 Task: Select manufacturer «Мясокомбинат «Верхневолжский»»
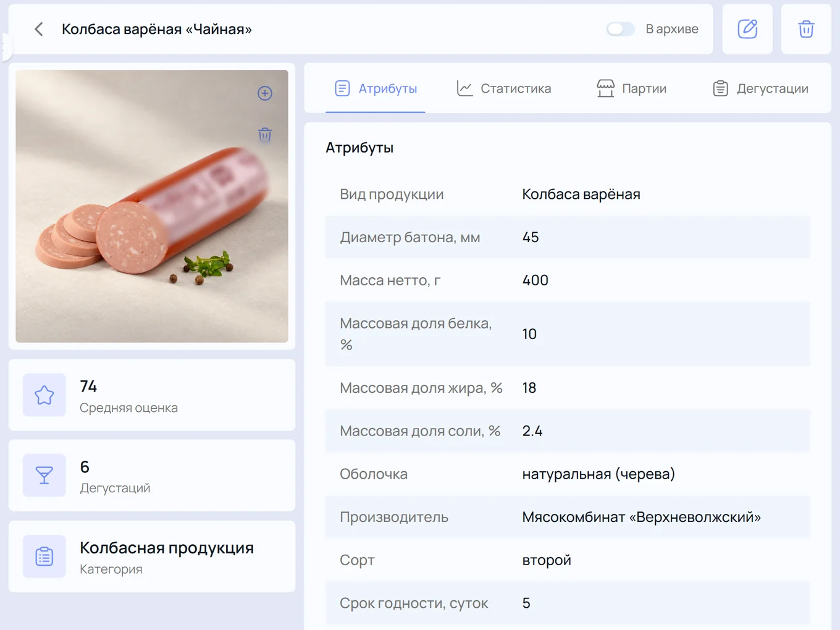point(642,517)
